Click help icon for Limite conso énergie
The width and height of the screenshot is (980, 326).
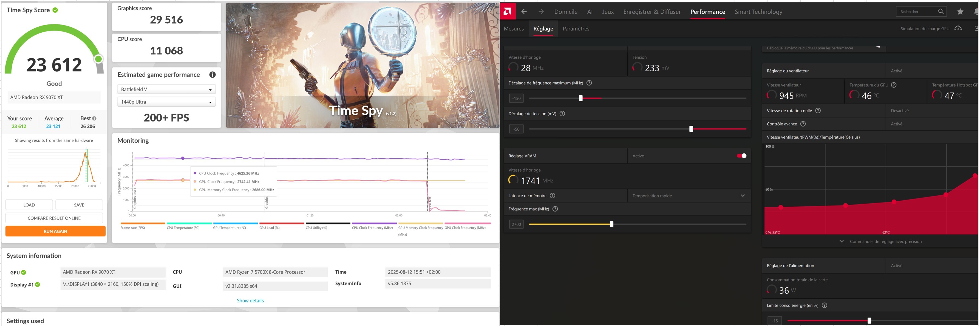pyautogui.click(x=825, y=305)
